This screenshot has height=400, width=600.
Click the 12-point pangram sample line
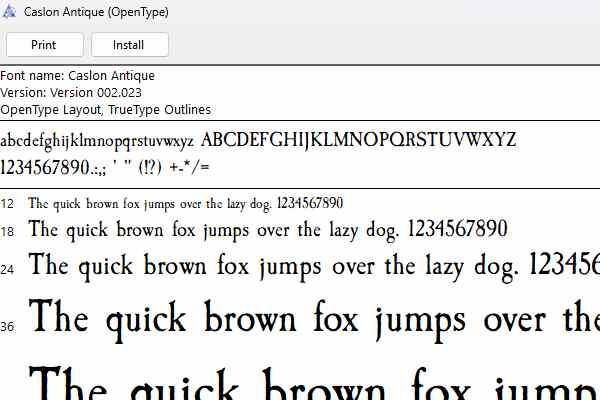click(x=186, y=204)
